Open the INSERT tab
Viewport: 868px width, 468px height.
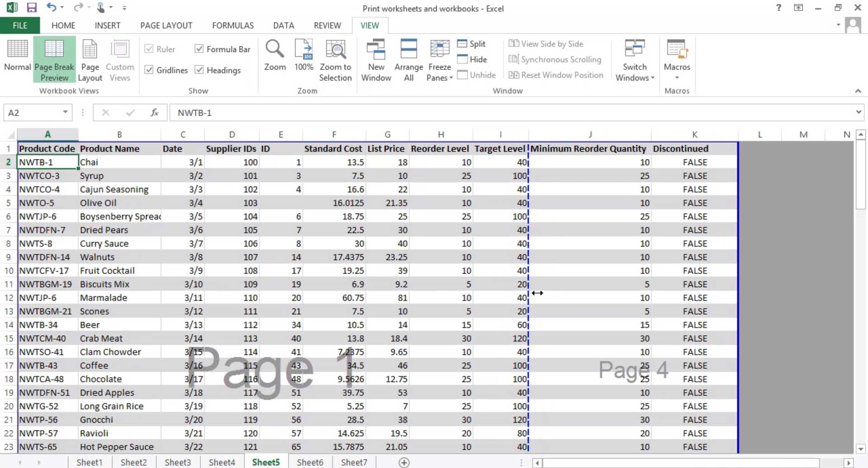coord(108,25)
